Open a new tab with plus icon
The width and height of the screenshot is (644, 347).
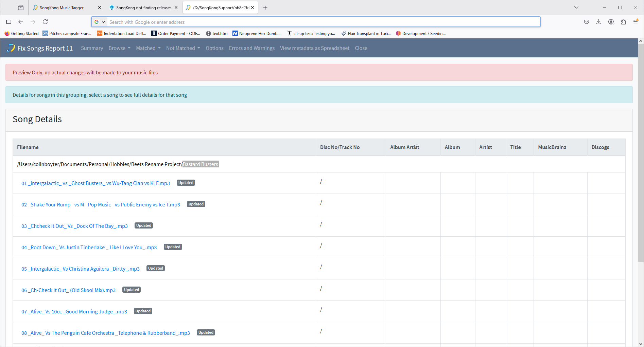tap(265, 7)
